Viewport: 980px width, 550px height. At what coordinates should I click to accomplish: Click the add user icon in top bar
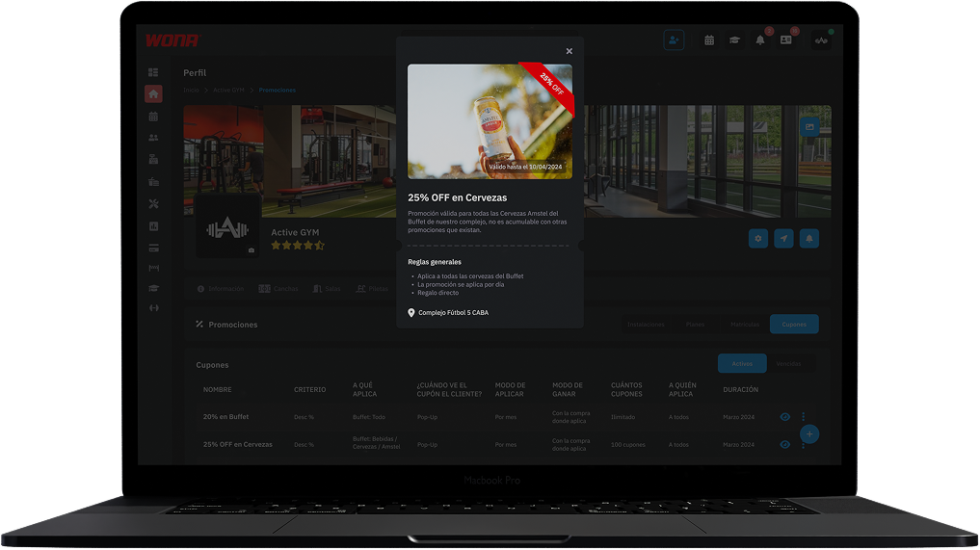[x=674, y=40]
